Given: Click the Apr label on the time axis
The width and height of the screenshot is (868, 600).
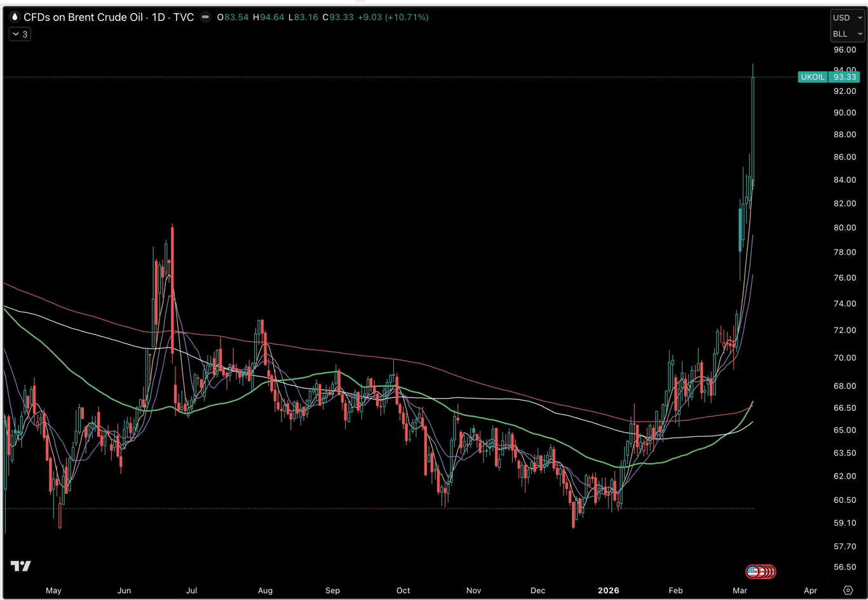Looking at the screenshot, I should click(810, 590).
